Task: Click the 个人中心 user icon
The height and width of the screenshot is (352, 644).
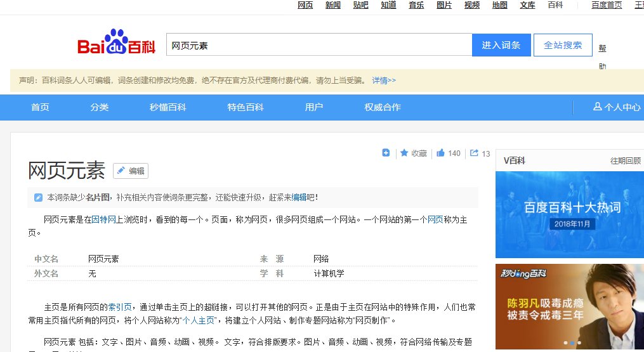Action: [x=597, y=107]
